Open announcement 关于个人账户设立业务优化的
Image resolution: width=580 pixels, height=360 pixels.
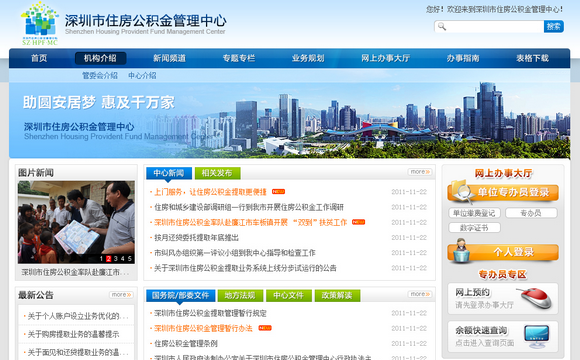pos(78,316)
